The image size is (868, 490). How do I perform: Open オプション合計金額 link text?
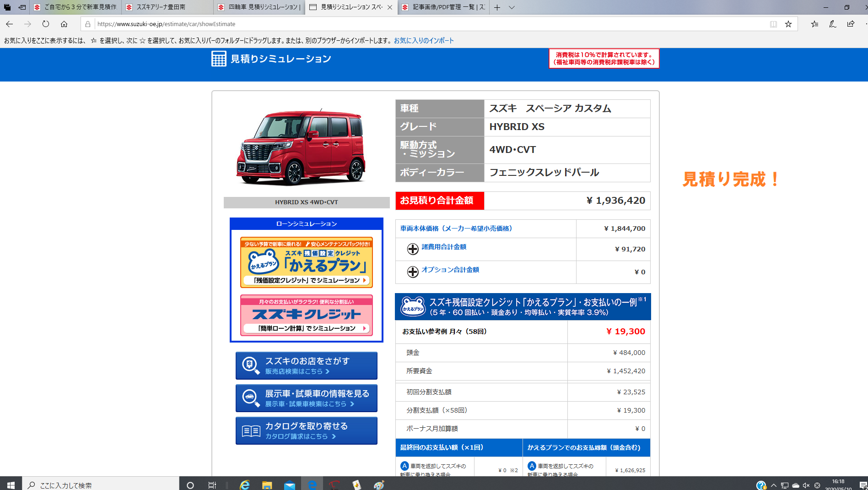[450, 270]
